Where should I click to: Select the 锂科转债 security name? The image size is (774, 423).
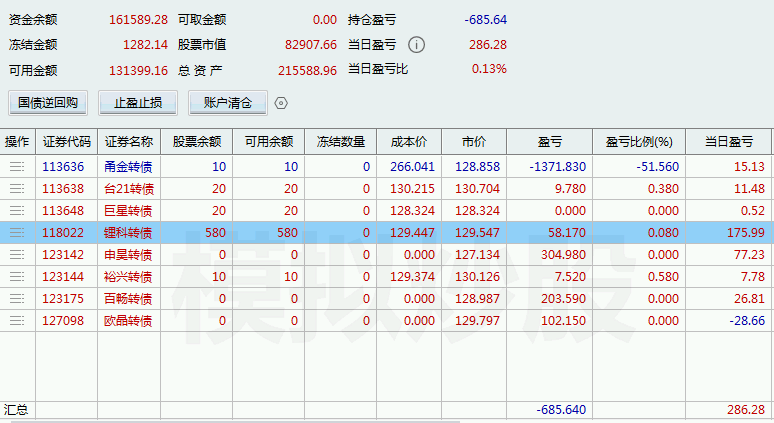[x=128, y=232]
